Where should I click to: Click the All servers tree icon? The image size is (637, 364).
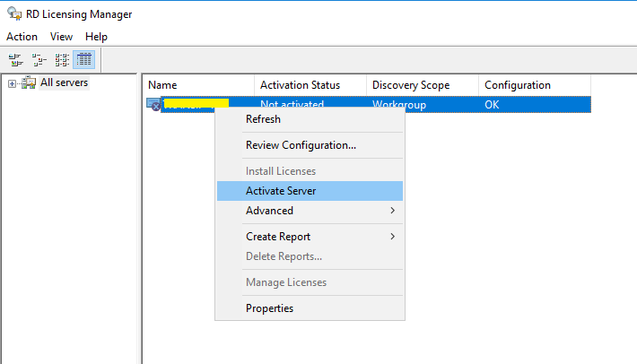(29, 82)
